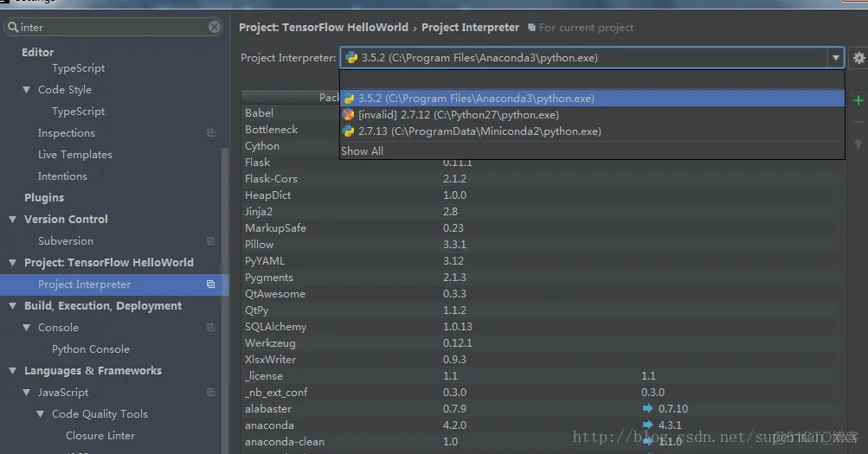The image size is (868, 454).
Task: Toggle the Project Interpreter dropdown arrow
Action: point(835,58)
